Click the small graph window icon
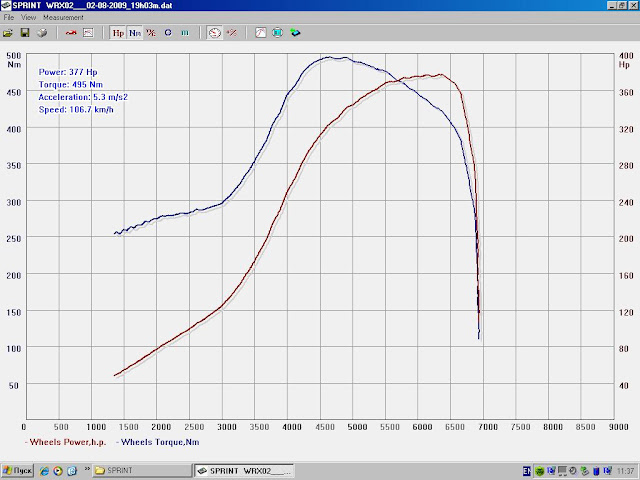This screenshot has width=640, height=480. pos(87,33)
